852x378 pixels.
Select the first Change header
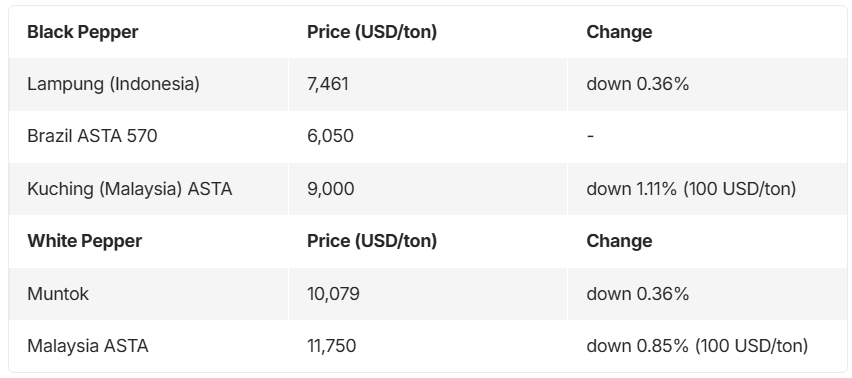(x=619, y=32)
